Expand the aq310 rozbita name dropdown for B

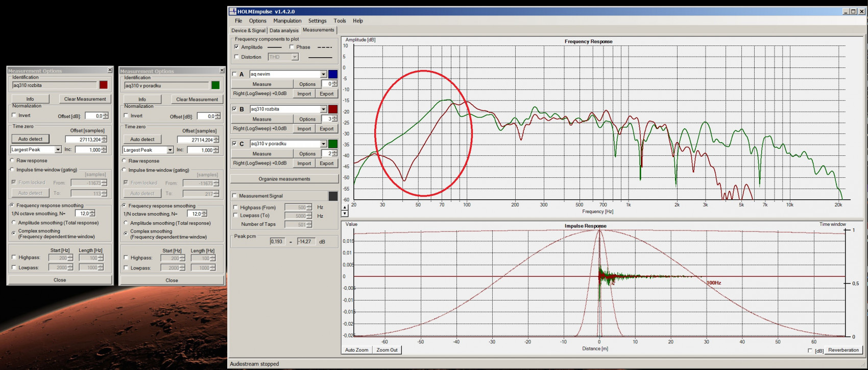pyautogui.click(x=323, y=109)
